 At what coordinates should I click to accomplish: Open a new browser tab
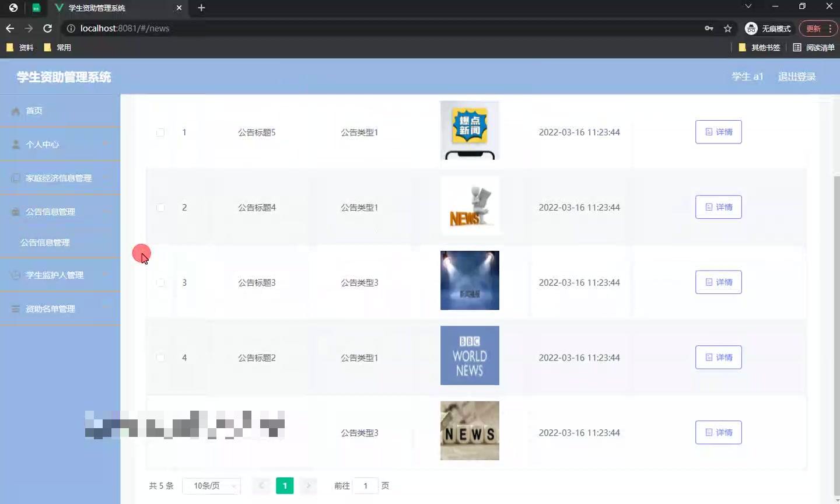coord(201,8)
